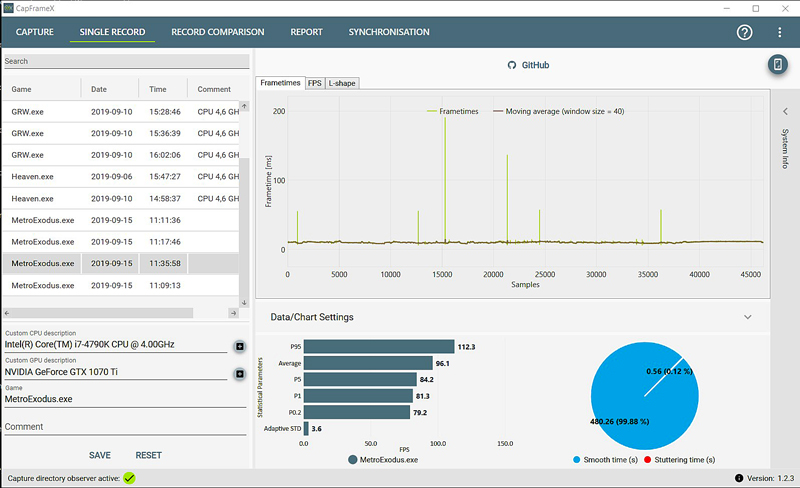800x488 pixels.
Task: Click the right arrow of horizontal scrollbar
Action: 233,313
